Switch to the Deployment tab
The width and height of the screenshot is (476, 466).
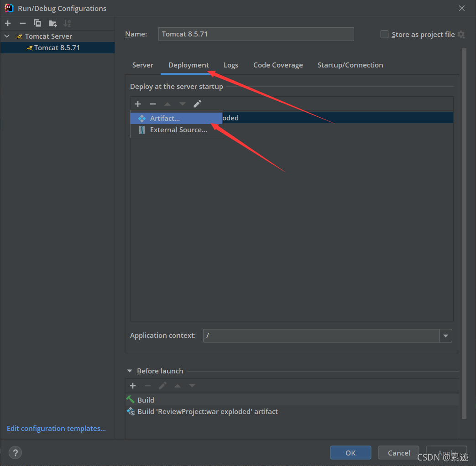(x=188, y=65)
